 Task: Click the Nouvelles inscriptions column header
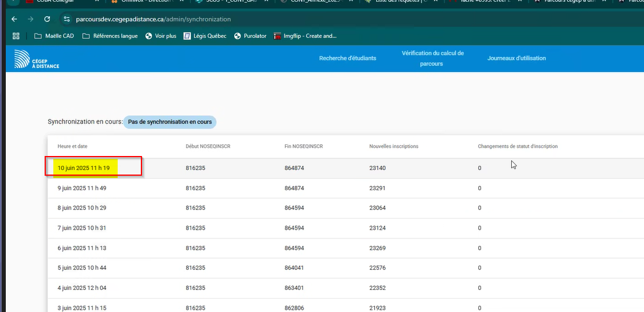394,146
